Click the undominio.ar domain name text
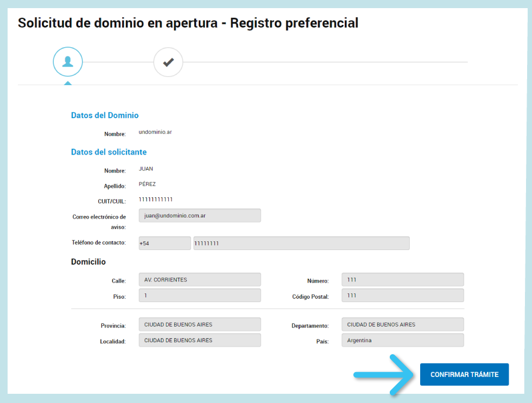The width and height of the screenshot is (532, 403). click(x=155, y=132)
